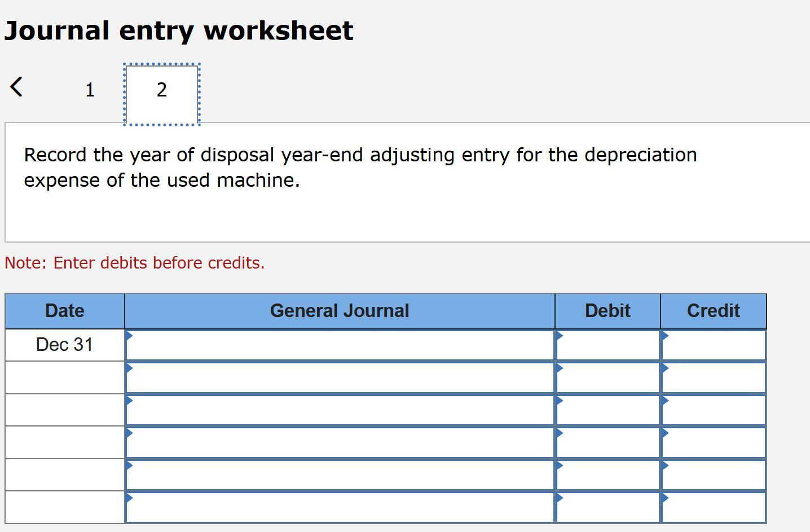Click the 'Note: Enter debits before credits.' text
This screenshot has width=810, height=532.
pyautogui.click(x=135, y=263)
